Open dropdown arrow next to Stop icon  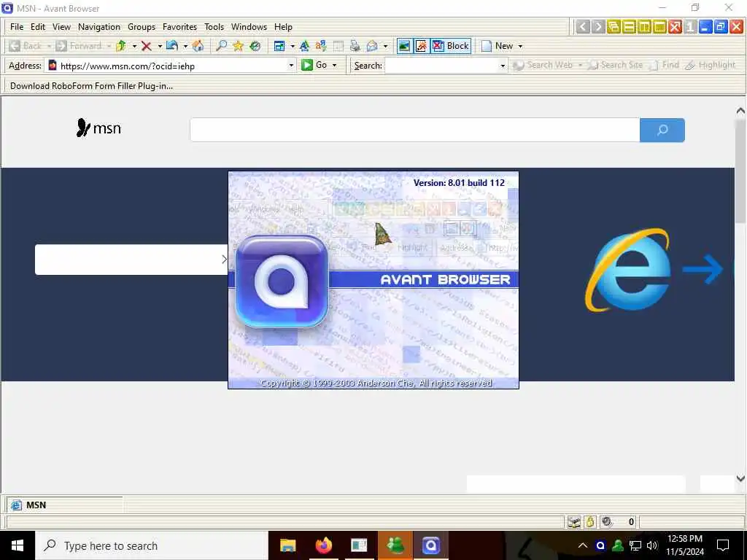(160, 46)
